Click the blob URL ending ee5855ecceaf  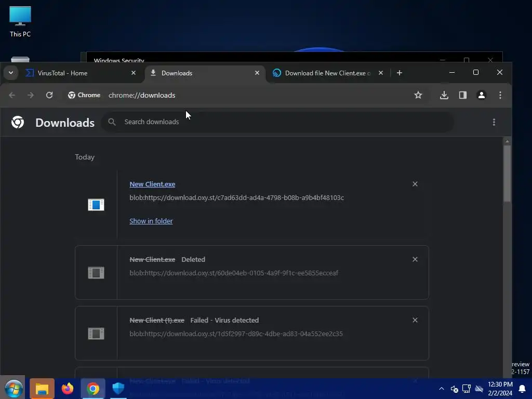(x=234, y=273)
